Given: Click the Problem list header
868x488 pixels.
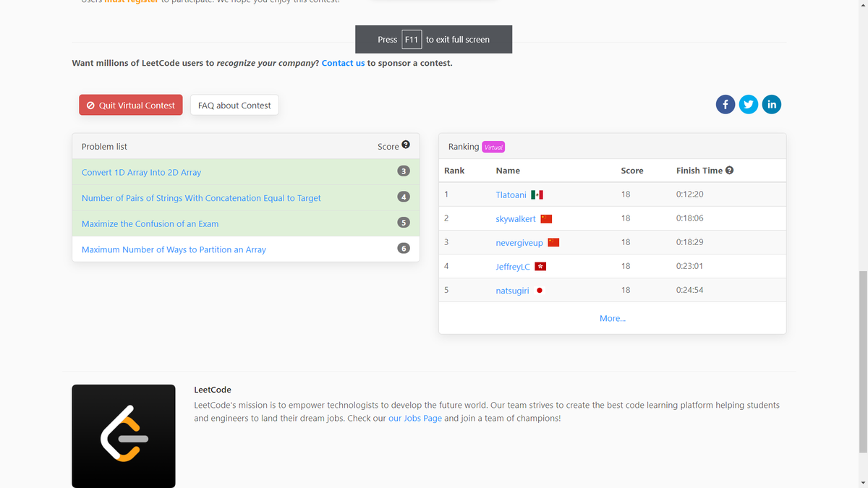Looking at the screenshot, I should coord(104,146).
